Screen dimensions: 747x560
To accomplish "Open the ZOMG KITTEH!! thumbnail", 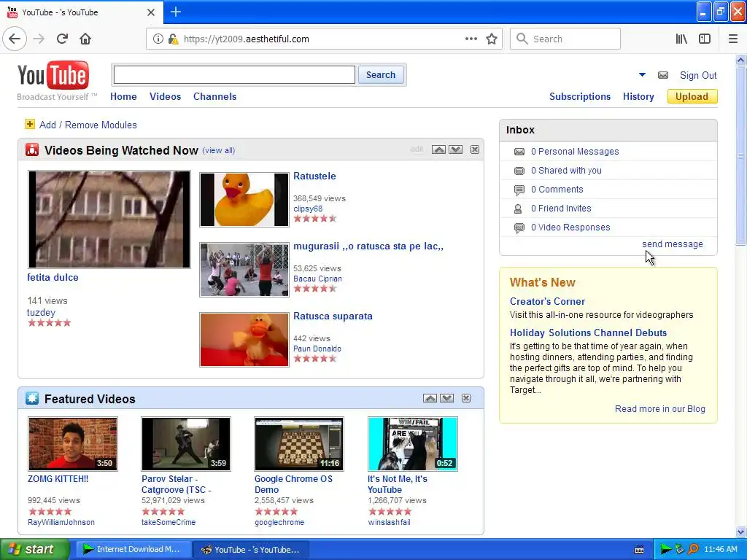I will (72, 444).
